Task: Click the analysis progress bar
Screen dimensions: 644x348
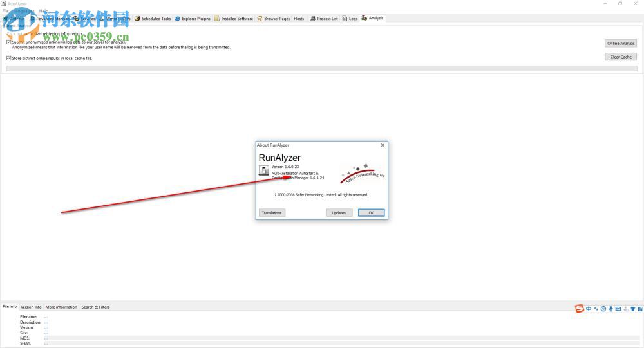Action: 322,69
